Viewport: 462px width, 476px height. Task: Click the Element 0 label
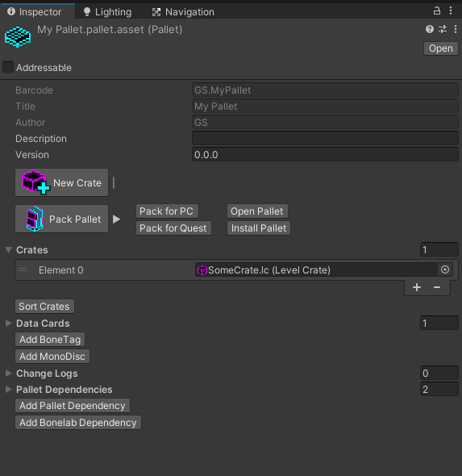click(x=60, y=270)
